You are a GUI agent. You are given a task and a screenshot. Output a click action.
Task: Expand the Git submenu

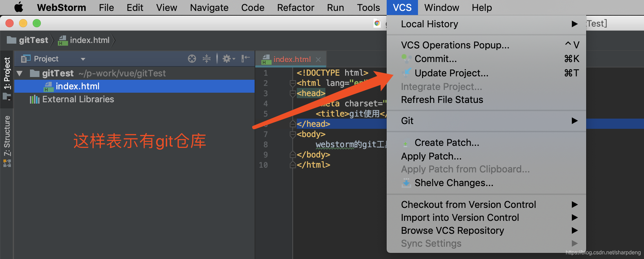[x=486, y=121]
